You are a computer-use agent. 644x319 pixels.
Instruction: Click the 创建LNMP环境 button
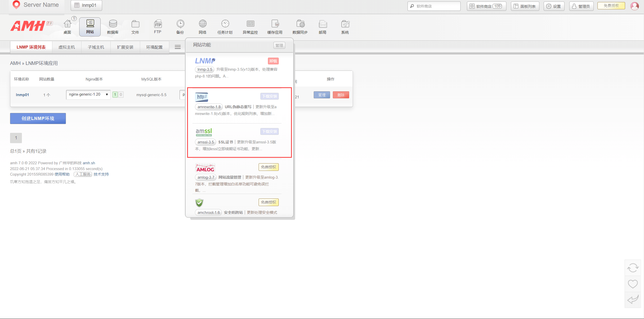click(38, 118)
